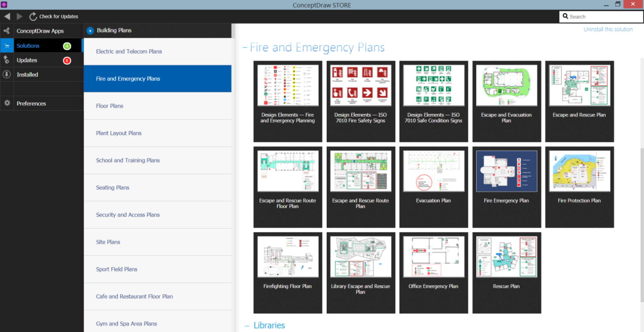Select School and Training Plans
Viewport: 644px width, 332px height.
pos(158,160)
